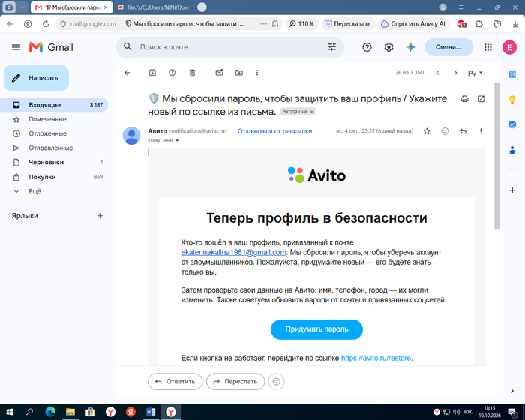The width and height of the screenshot is (525, 420).
Task: Click Спросить Алису AI button
Action: (x=413, y=24)
